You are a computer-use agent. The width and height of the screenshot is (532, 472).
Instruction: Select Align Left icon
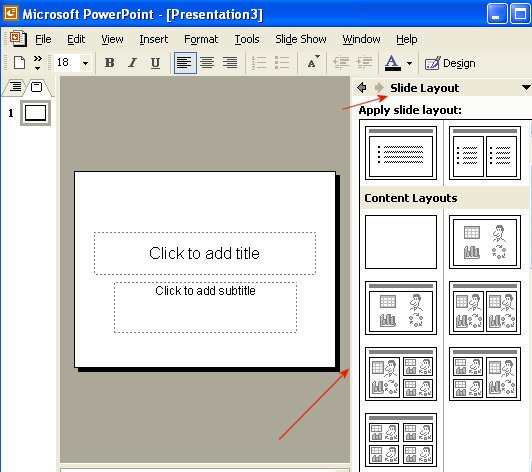pos(185,63)
